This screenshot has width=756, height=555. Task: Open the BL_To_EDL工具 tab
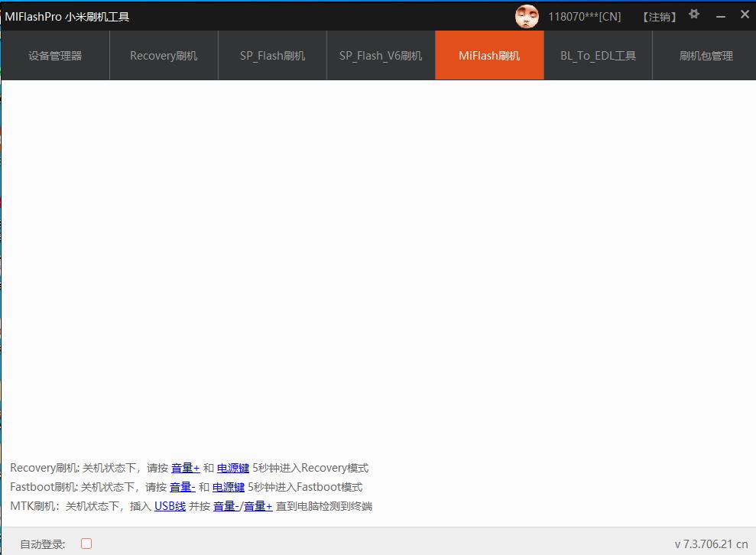598,55
